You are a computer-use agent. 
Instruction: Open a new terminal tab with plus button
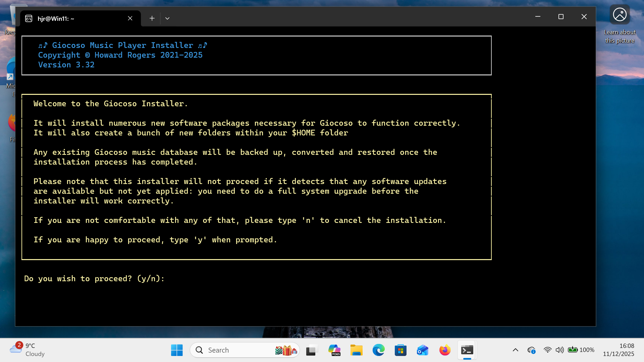click(152, 18)
